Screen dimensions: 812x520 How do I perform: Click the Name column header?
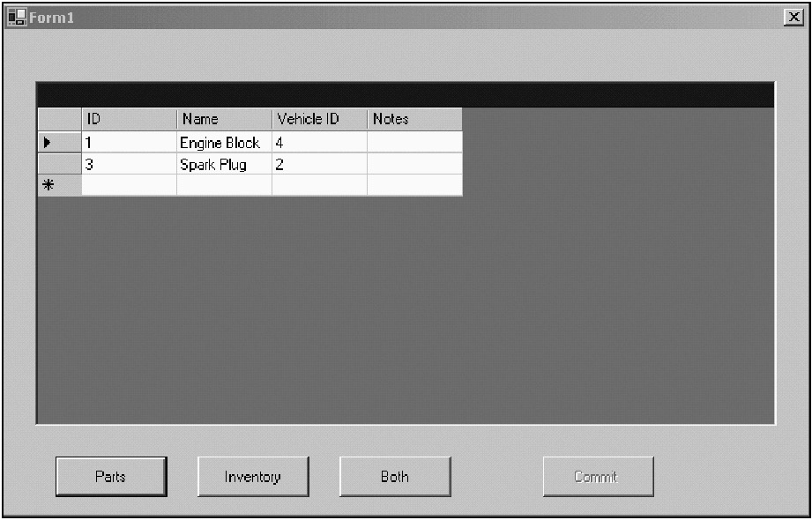pyautogui.click(x=224, y=119)
